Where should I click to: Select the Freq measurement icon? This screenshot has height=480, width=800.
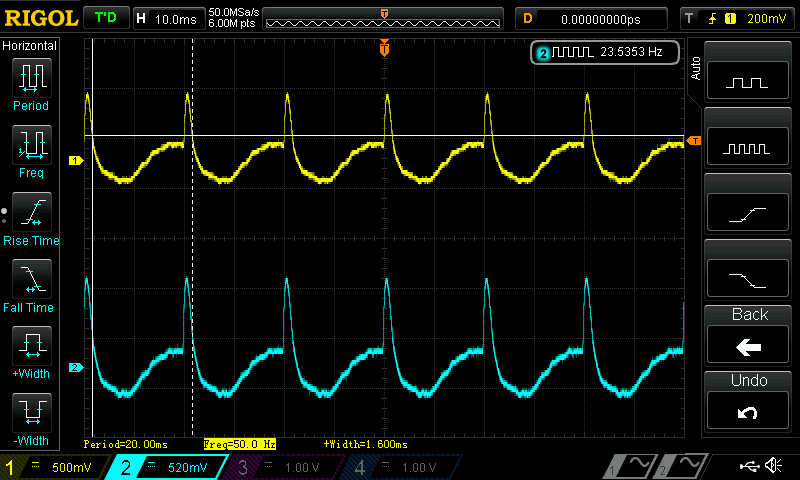31,146
